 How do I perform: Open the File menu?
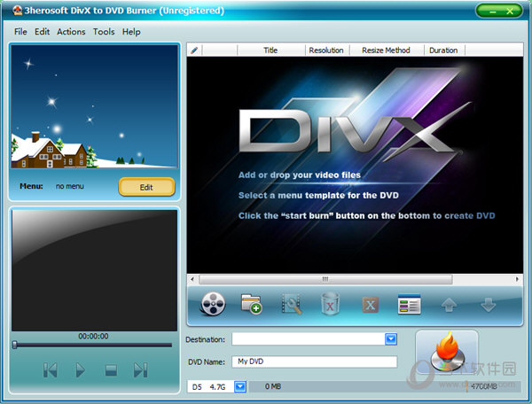tap(20, 32)
